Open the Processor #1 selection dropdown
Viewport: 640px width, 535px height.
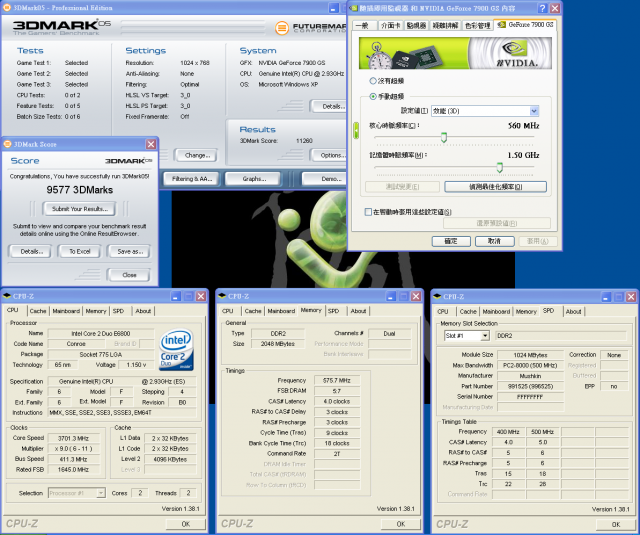[x=100, y=493]
